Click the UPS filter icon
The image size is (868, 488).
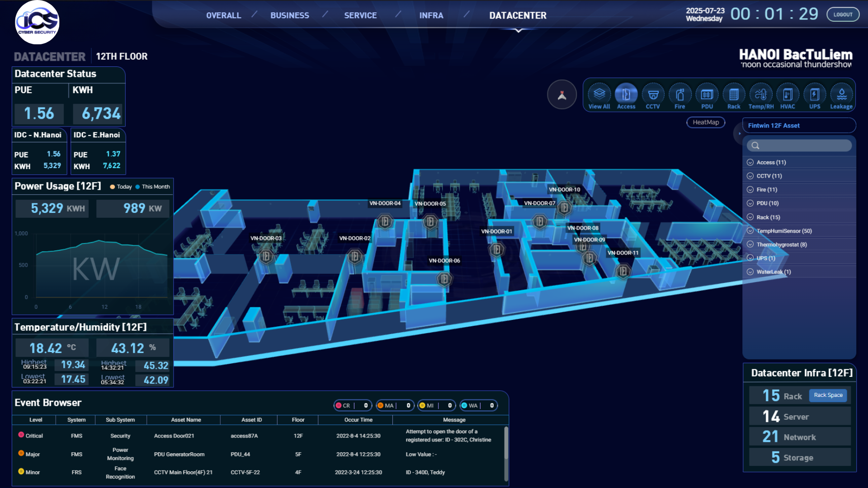tap(815, 94)
